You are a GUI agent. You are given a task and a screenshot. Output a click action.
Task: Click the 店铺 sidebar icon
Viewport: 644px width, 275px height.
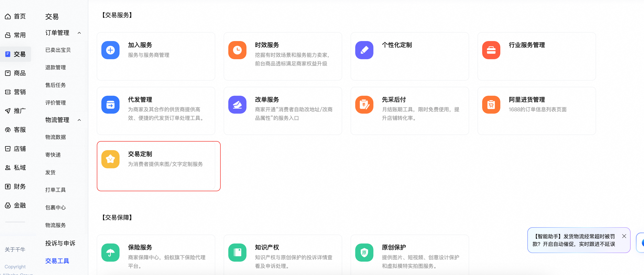coord(8,149)
